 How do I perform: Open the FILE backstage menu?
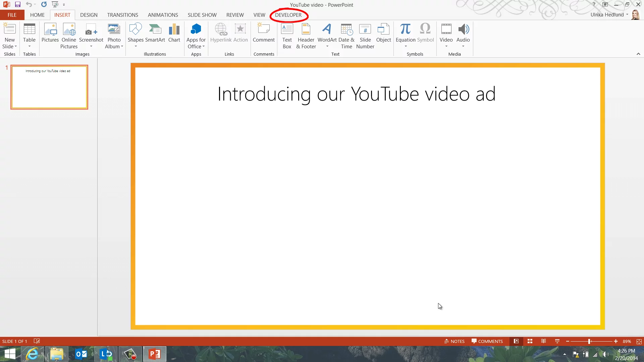(x=12, y=15)
